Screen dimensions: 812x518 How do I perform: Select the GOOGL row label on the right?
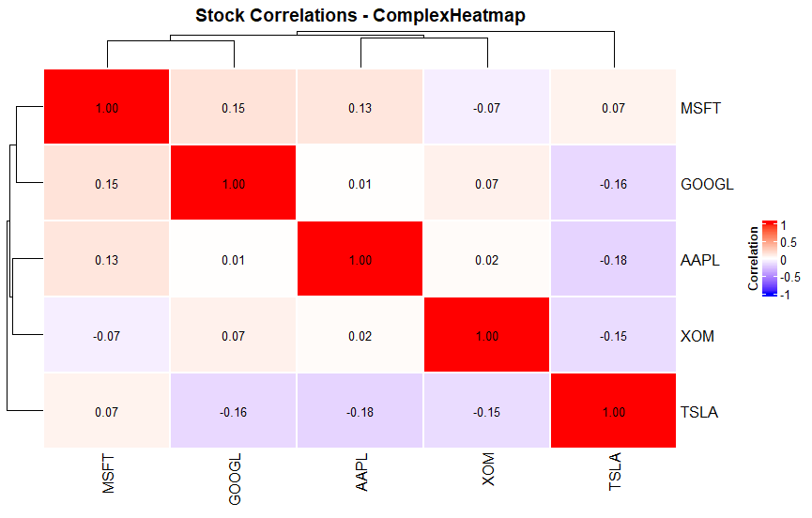click(x=706, y=184)
